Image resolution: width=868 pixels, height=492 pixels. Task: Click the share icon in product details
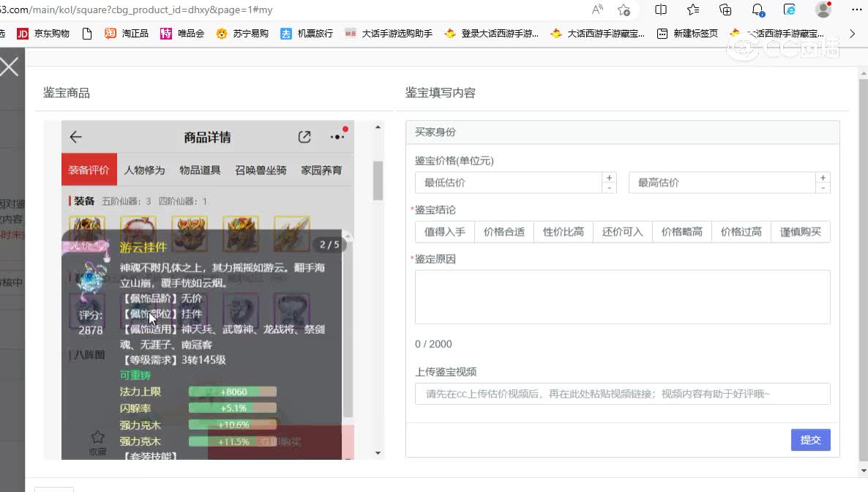304,137
